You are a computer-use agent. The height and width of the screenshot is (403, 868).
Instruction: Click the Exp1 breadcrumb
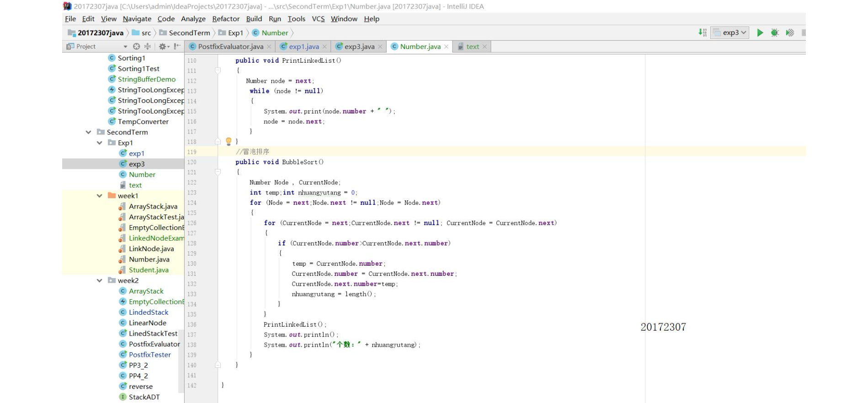click(x=231, y=32)
